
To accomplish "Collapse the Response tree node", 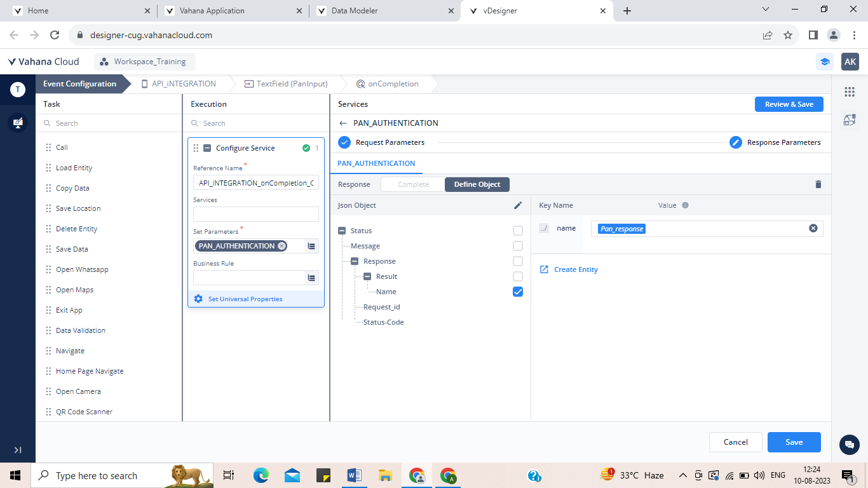I will point(355,261).
